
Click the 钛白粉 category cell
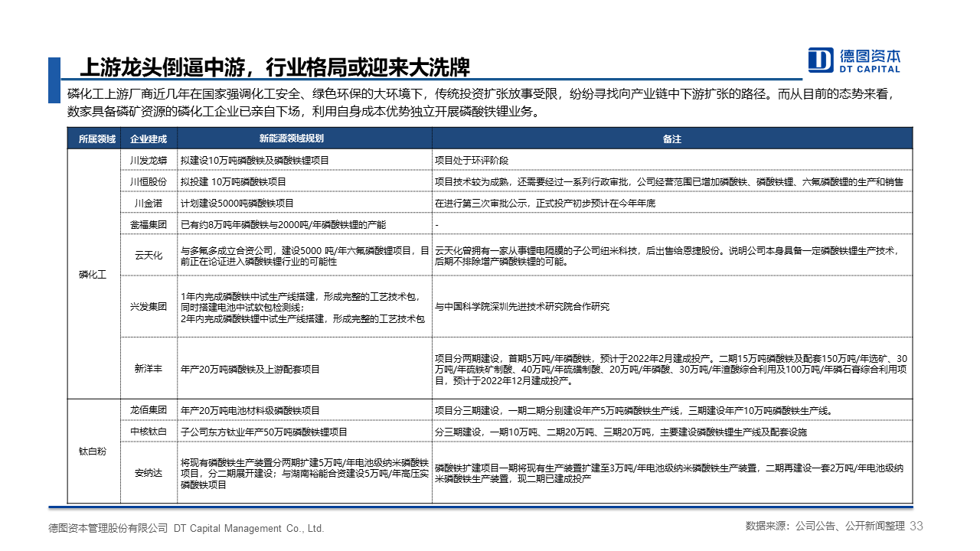click(x=93, y=452)
